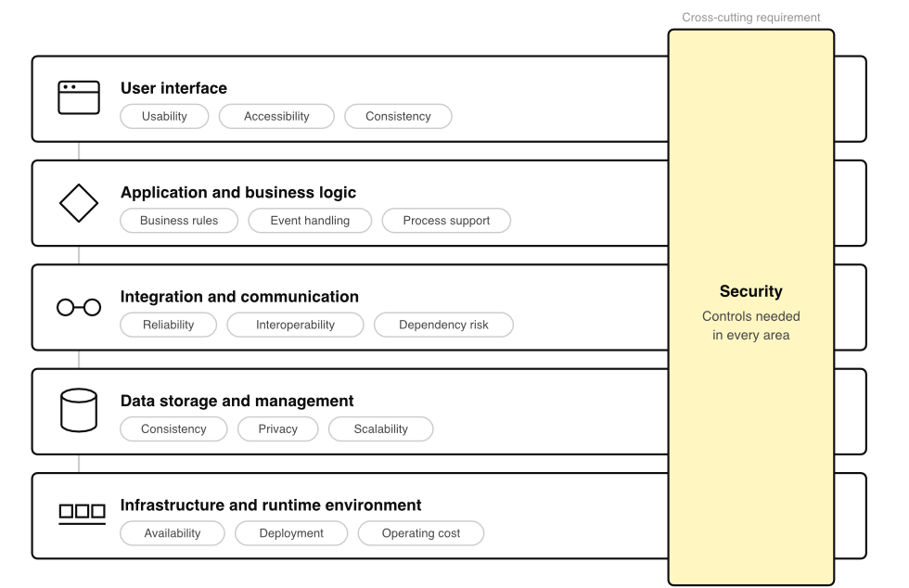Viewport: 909px width, 588px height.
Task: Click the Availability pill
Action: (173, 533)
